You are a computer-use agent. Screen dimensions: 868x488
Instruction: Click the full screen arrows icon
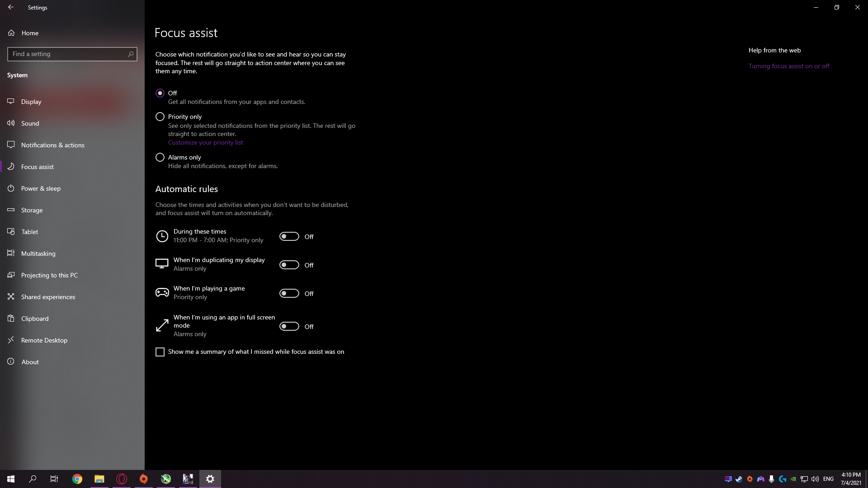pos(162,325)
